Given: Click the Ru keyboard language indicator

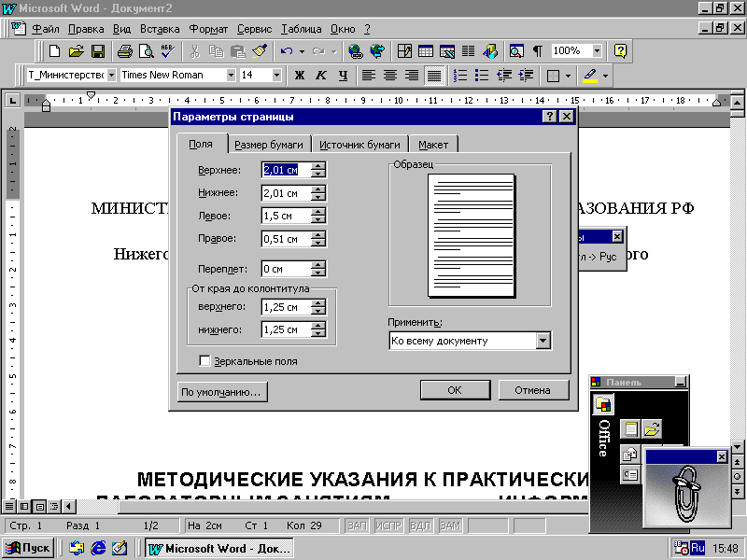Looking at the screenshot, I should tap(698, 548).
